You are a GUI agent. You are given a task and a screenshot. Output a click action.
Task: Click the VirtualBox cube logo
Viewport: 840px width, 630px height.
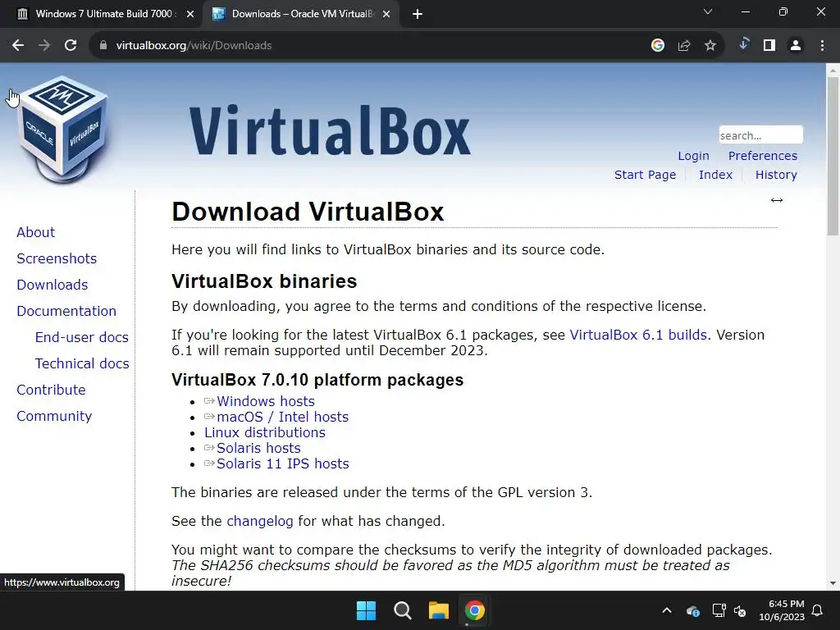pyautogui.click(x=62, y=130)
